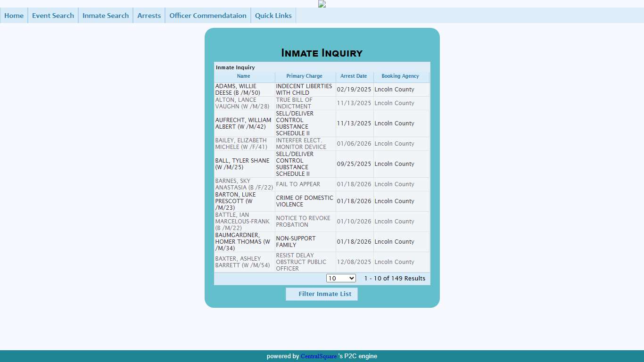Open the Arrests menu item

149,16
